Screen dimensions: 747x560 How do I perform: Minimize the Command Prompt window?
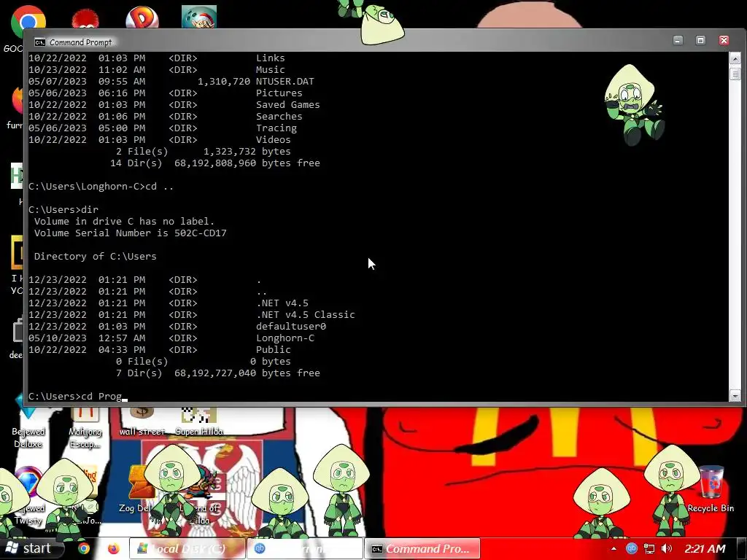[x=678, y=41]
